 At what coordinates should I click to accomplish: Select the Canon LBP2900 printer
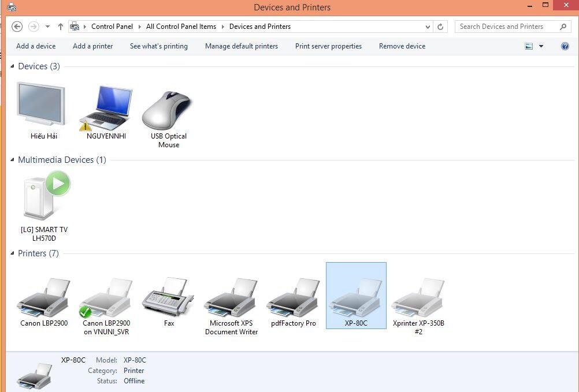pyautogui.click(x=44, y=303)
